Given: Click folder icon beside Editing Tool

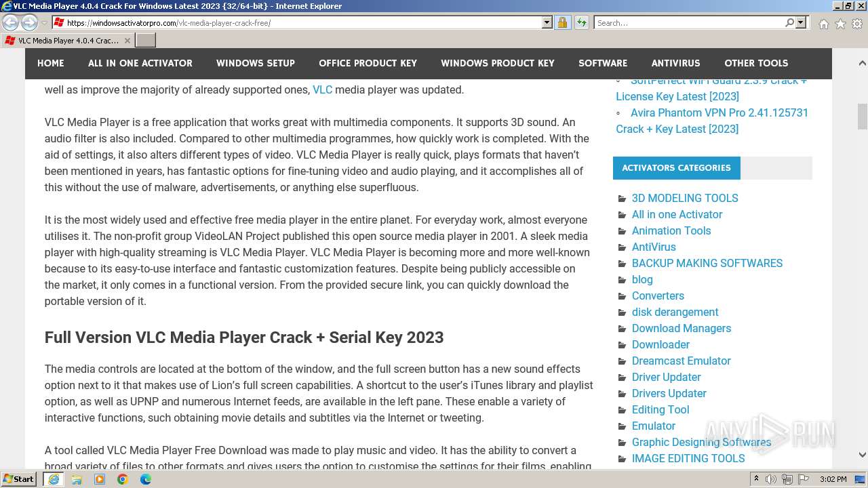Looking at the screenshot, I should click(622, 410).
